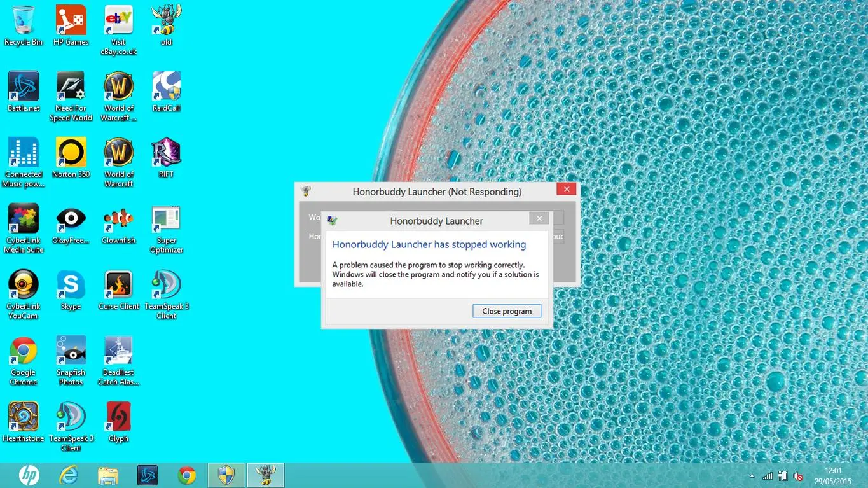Select CyberLink Media Suite icon
The width and height of the screenshot is (868, 488).
(x=24, y=228)
